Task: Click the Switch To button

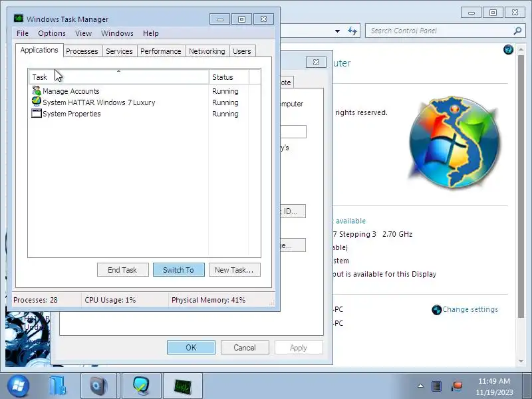Action: pos(178,270)
